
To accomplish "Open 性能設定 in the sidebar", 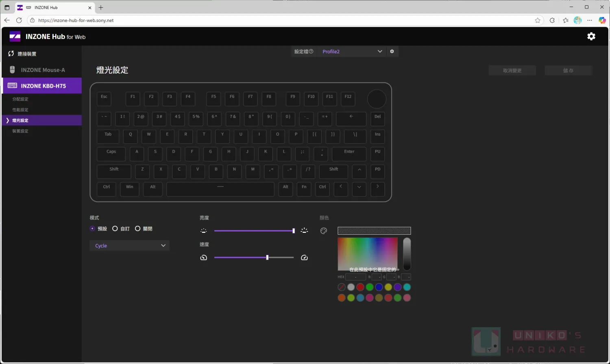I will pos(20,110).
